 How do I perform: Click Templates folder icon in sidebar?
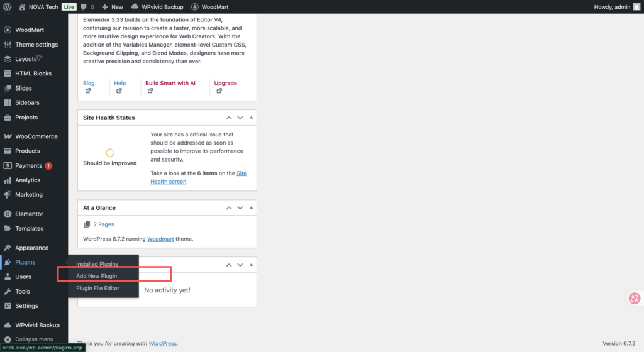point(8,229)
